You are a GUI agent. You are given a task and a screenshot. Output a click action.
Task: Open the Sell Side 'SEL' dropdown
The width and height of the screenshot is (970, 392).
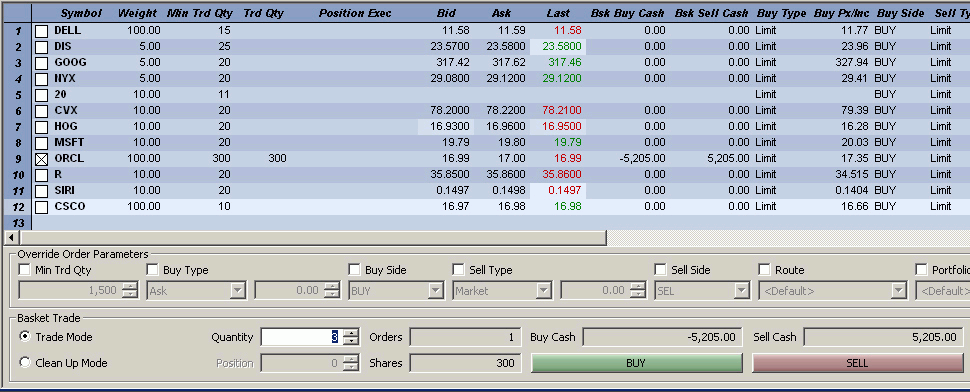click(742, 291)
